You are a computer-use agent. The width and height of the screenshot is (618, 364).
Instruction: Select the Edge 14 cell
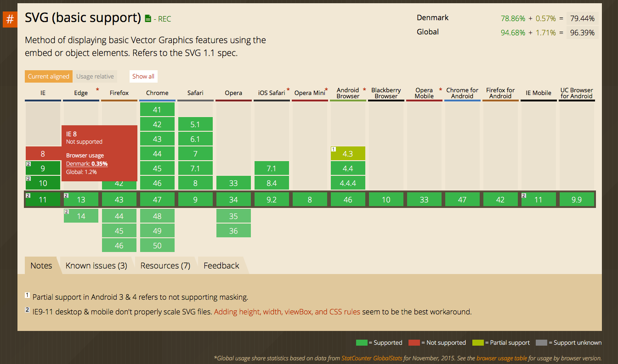[81, 216]
